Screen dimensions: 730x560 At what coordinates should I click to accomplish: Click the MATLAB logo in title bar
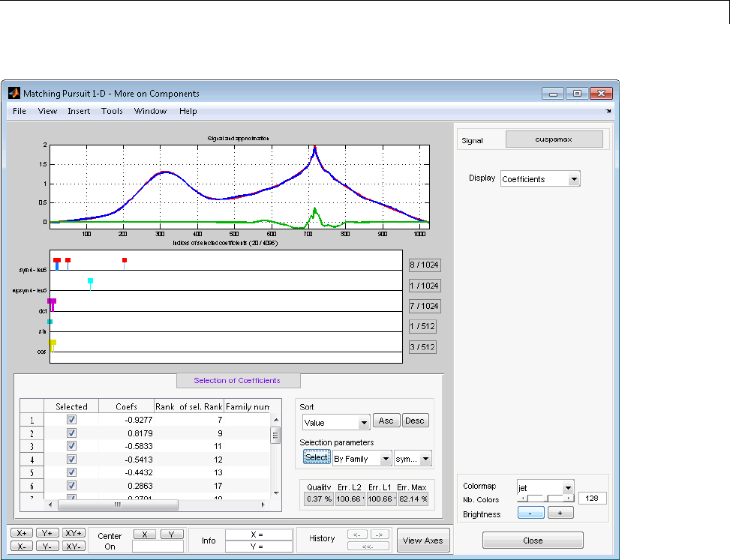click(14, 94)
